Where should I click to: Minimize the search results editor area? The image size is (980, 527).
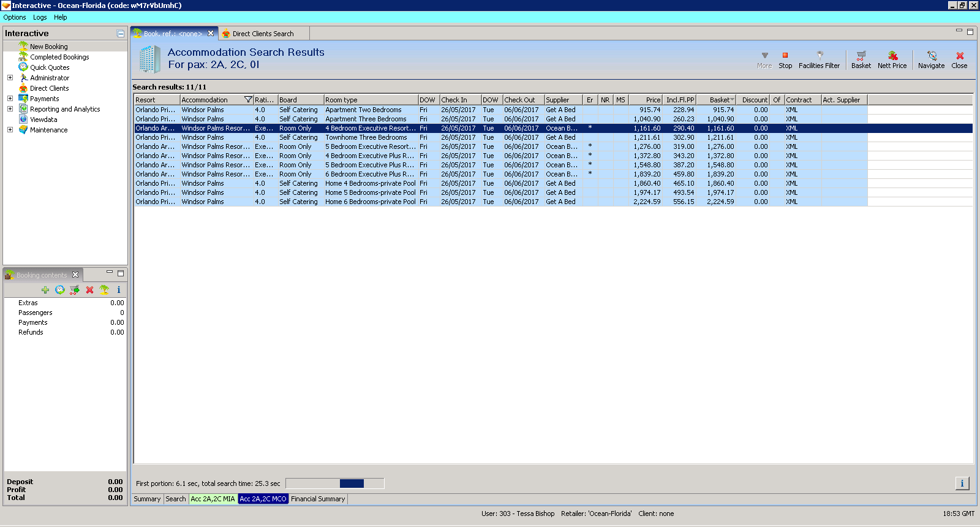click(x=959, y=31)
